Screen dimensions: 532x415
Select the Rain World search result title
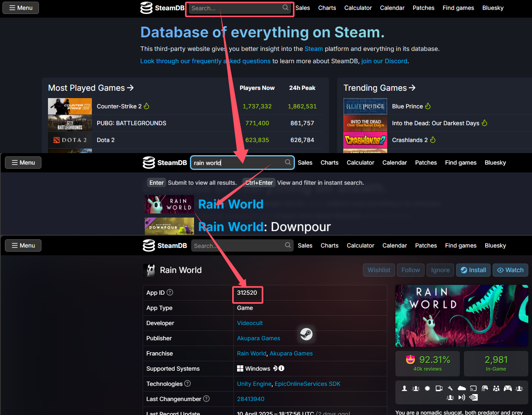click(x=231, y=204)
